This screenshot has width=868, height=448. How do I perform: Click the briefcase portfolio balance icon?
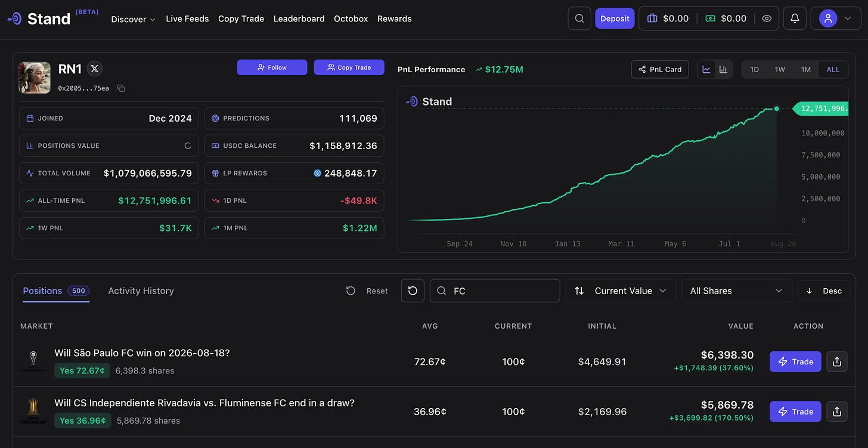coord(652,18)
